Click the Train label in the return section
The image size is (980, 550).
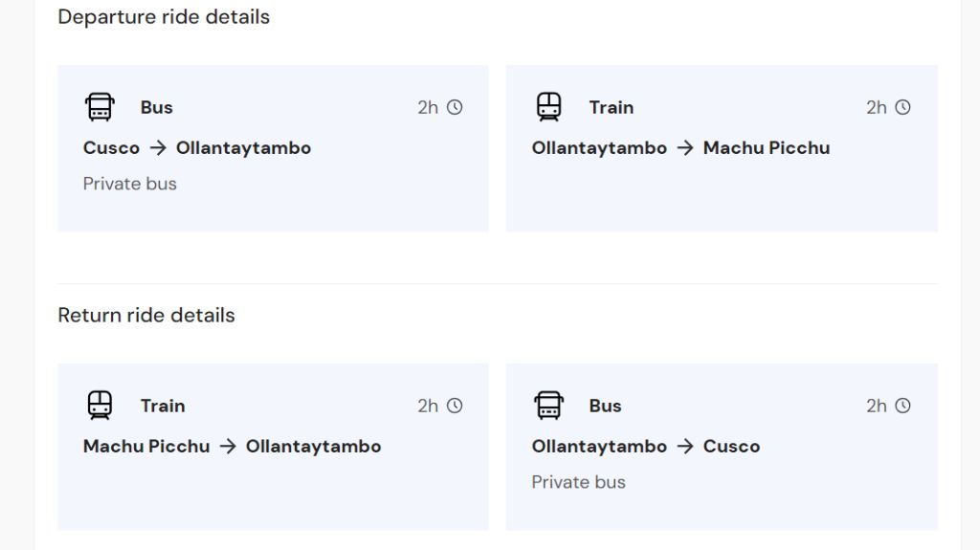pos(163,406)
